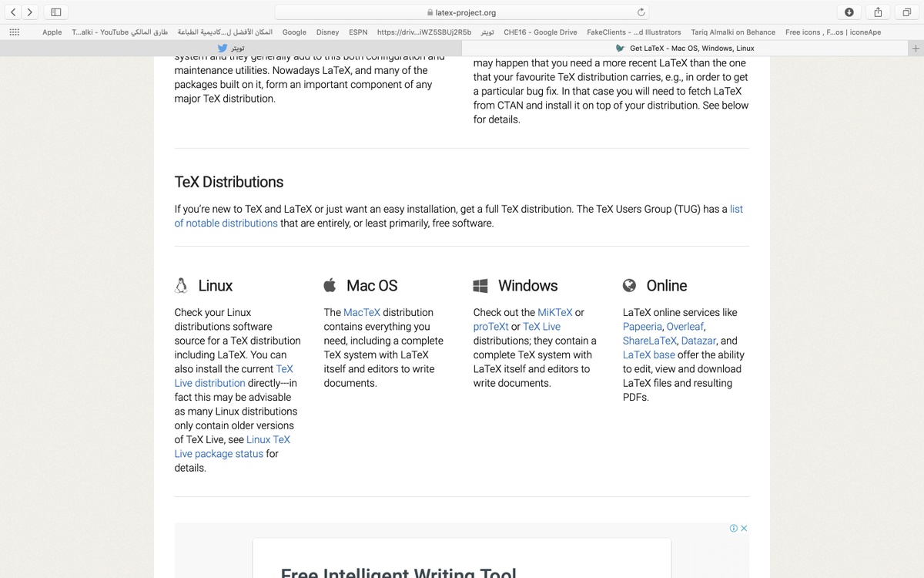Viewport: 924px width, 578px height.
Task: Open the Papeeria link
Action: click(643, 327)
